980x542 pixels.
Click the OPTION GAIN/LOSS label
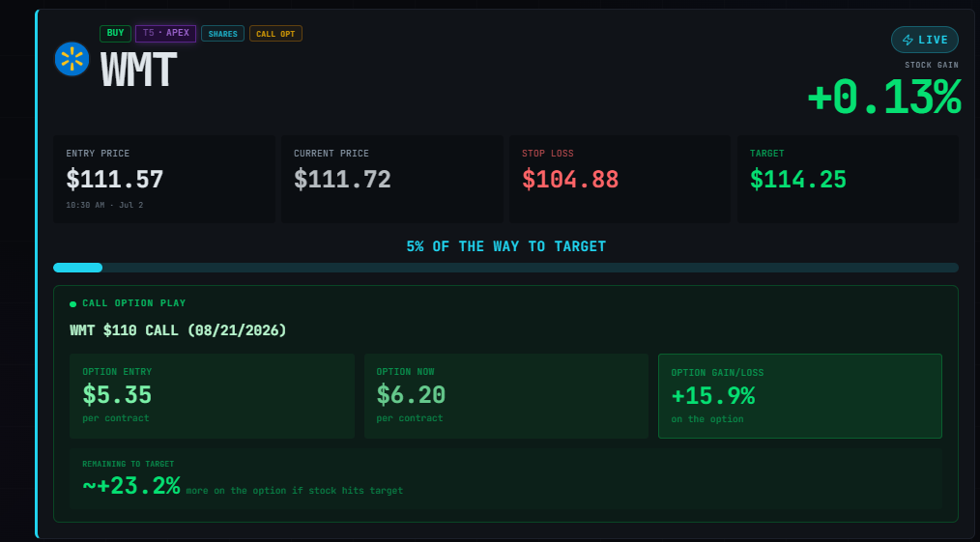point(717,373)
